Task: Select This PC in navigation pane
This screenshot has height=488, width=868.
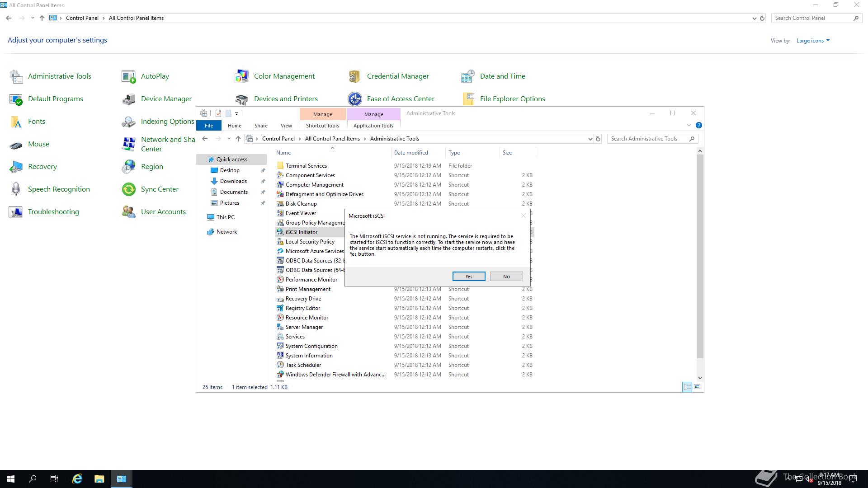Action: tap(225, 217)
